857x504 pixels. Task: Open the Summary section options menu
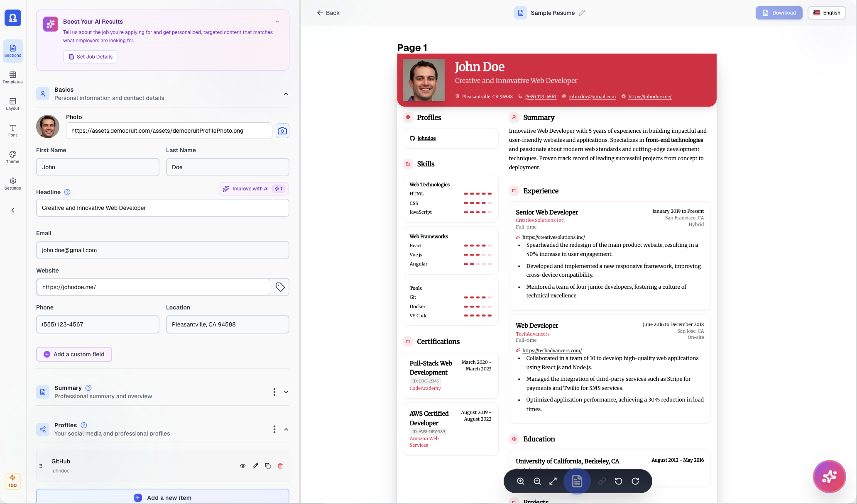(274, 392)
